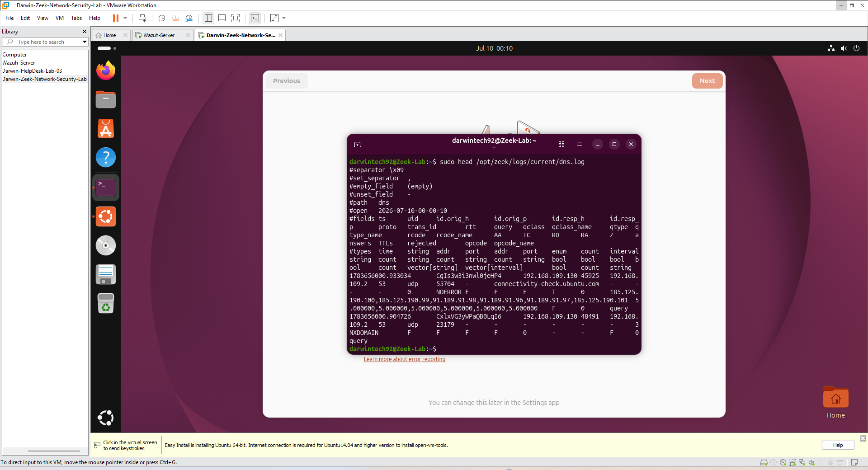Select Darwin-HelpDesk-Lab-03 in the library
Image resolution: width=868 pixels, height=470 pixels.
[x=32, y=71]
